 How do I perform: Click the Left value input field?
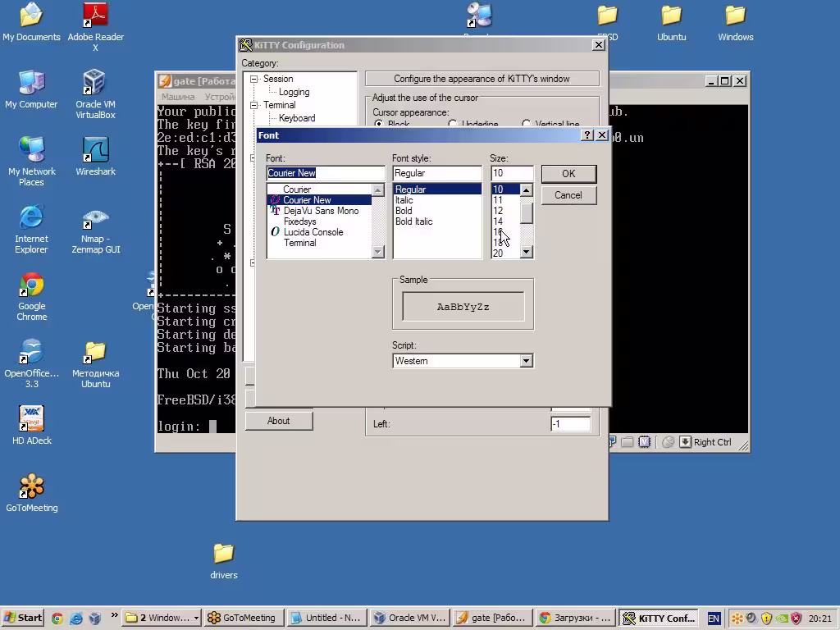click(x=571, y=424)
